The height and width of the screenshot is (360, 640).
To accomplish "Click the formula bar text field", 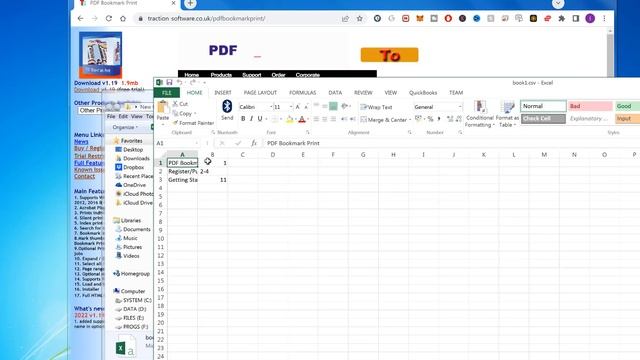I will [451, 143].
